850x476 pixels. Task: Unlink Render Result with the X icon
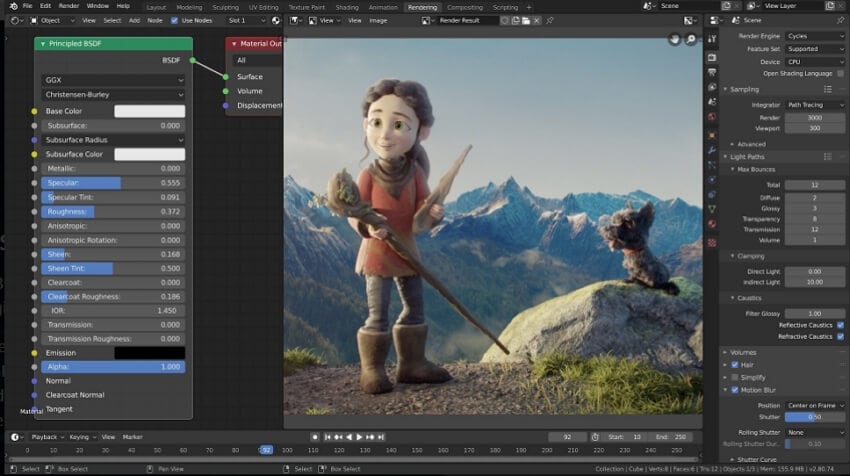point(536,21)
